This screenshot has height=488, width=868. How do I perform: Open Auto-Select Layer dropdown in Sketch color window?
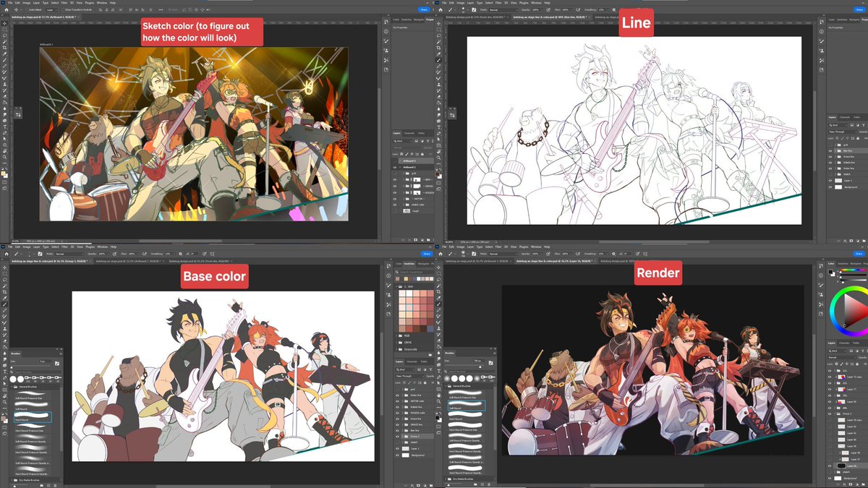(52, 10)
